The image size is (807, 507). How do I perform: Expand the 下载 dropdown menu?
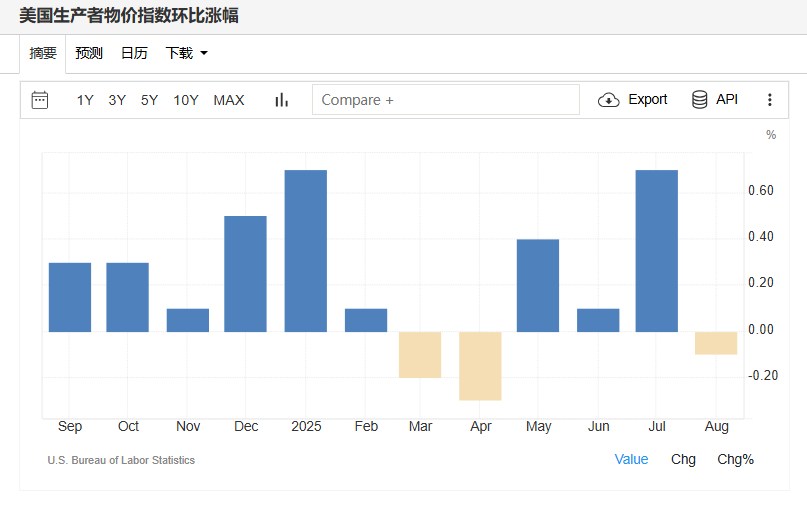click(186, 54)
